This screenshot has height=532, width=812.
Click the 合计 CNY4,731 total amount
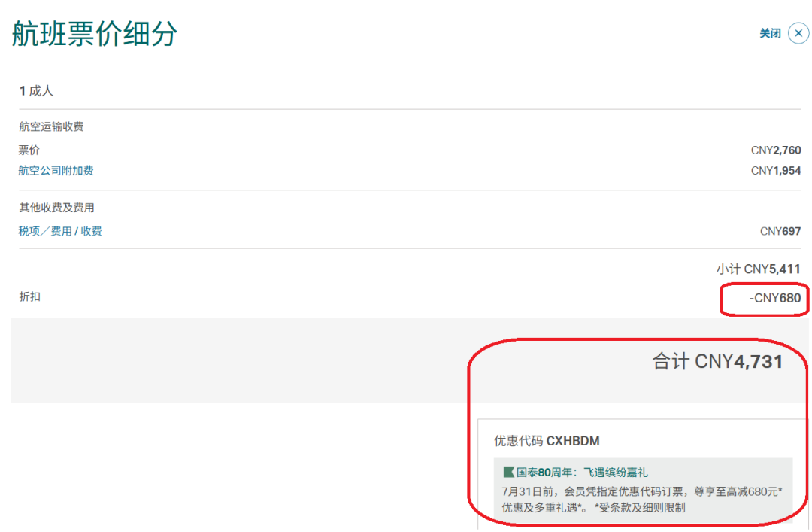717,361
